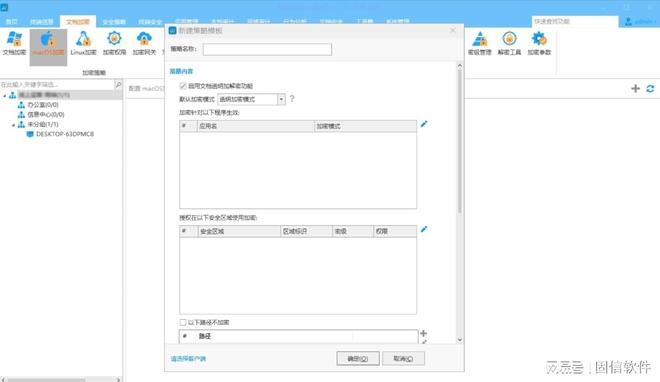Open the 加密参数 settings icon
The height and width of the screenshot is (382, 660).
point(539,43)
